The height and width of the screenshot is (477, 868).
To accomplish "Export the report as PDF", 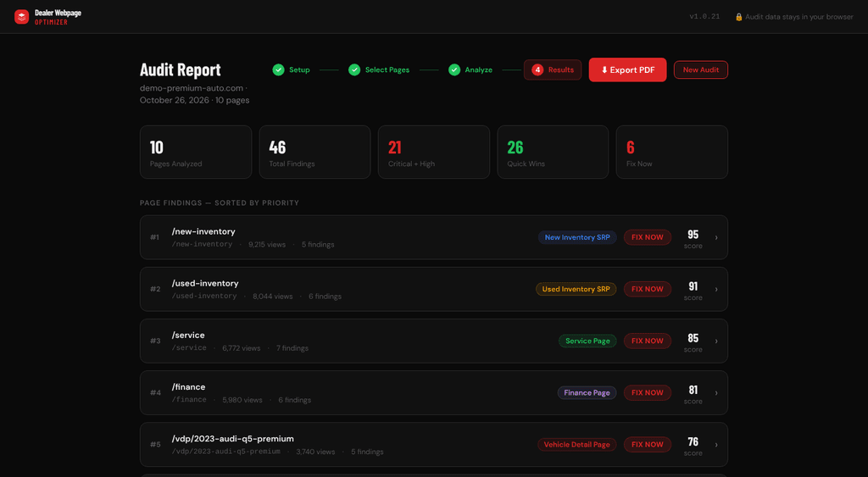I will (x=628, y=69).
